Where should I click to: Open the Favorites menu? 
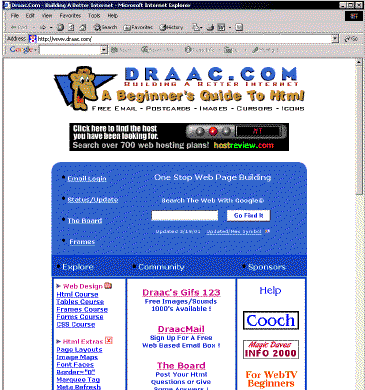pos(70,16)
